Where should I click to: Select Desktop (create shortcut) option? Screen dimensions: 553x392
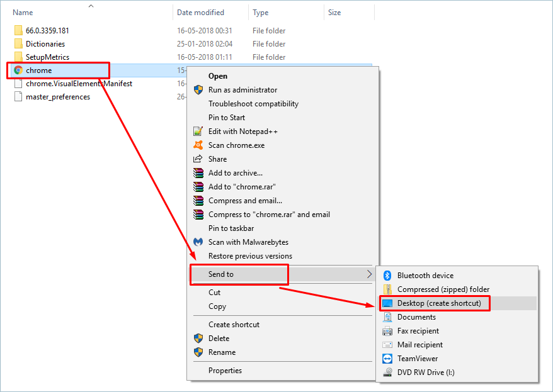(439, 303)
